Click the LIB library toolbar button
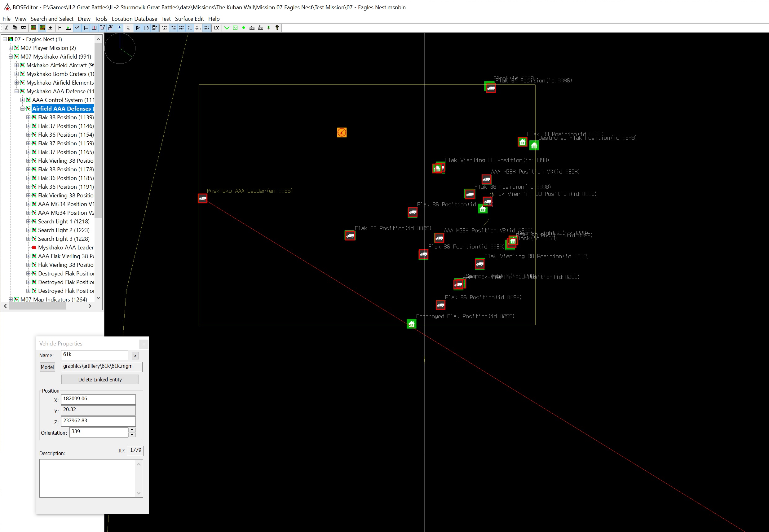 (x=146, y=28)
